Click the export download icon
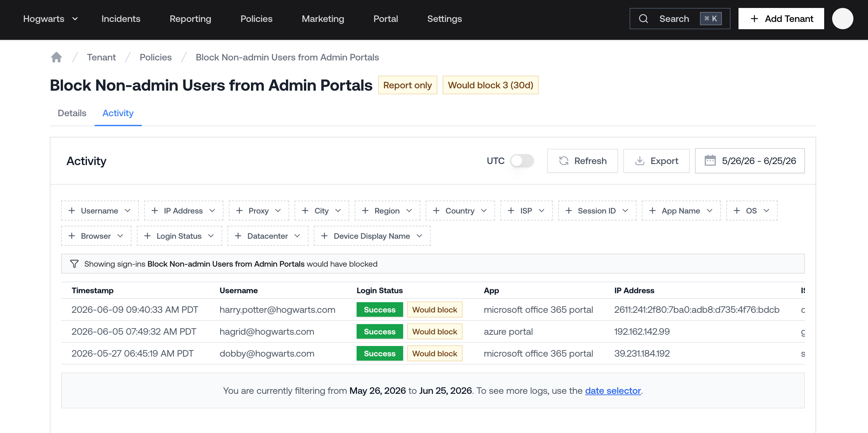 click(640, 161)
